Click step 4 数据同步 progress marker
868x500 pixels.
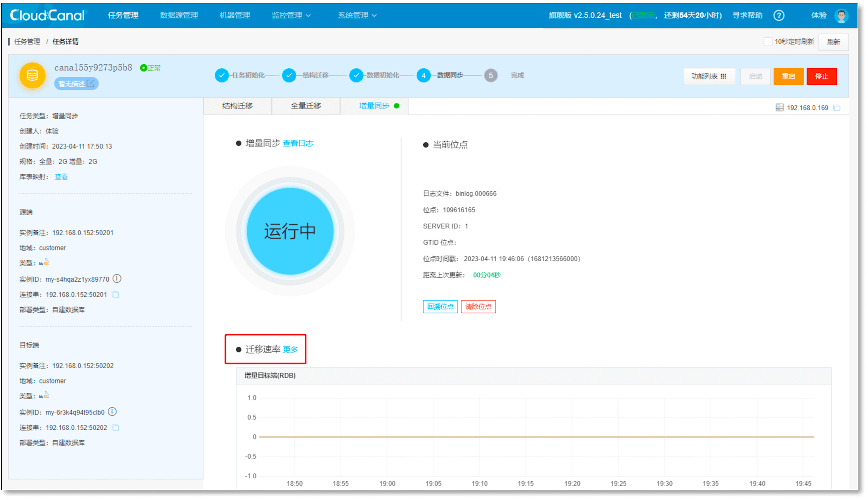[x=424, y=75]
